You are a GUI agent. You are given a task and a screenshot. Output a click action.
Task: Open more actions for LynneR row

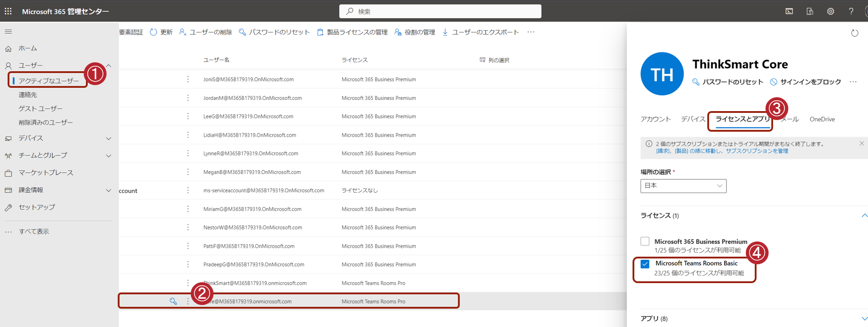click(188, 154)
